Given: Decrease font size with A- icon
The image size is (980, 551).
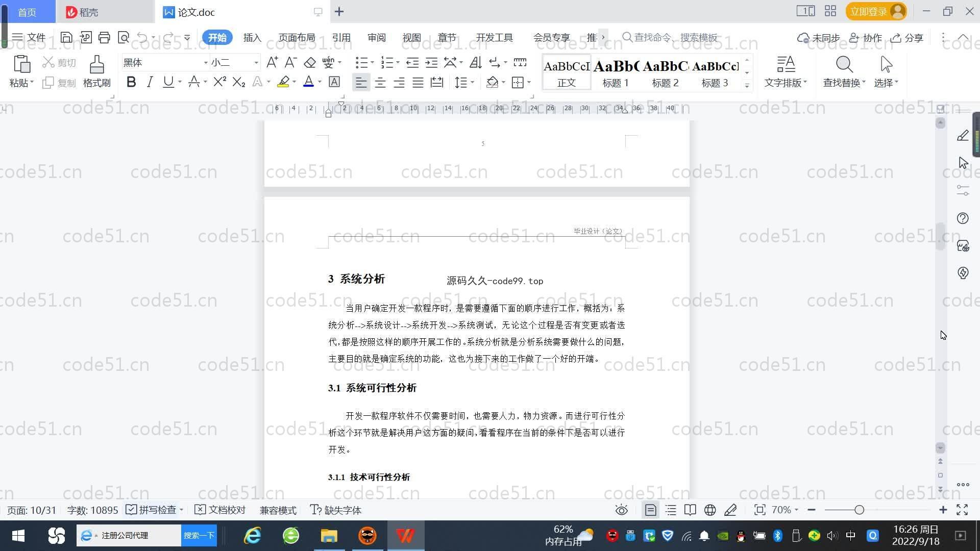Looking at the screenshot, I should pos(290,62).
